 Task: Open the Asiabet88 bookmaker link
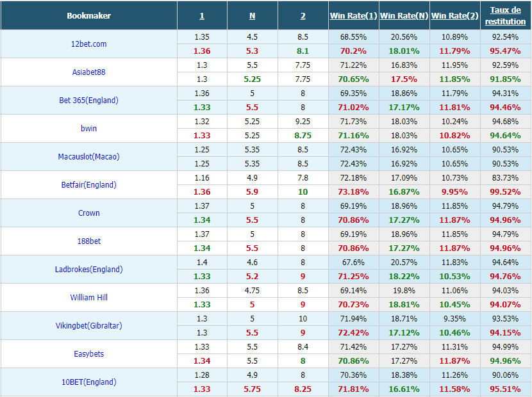click(88, 72)
